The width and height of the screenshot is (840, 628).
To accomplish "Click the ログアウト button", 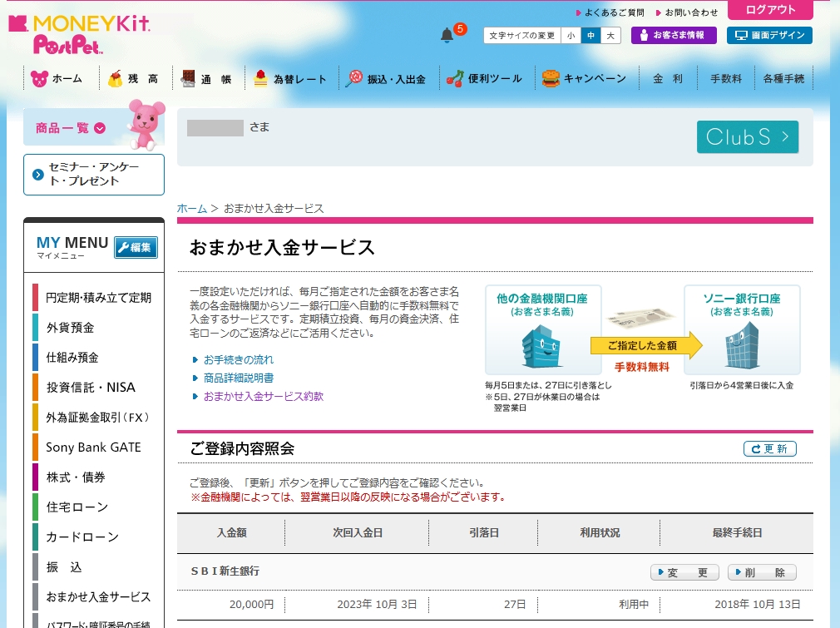I will (770, 10).
